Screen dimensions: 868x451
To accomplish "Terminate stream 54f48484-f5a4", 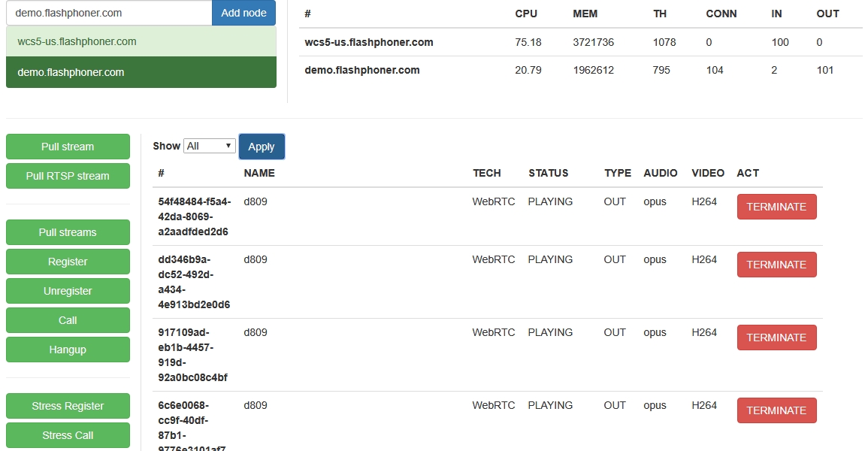I will pyautogui.click(x=776, y=207).
